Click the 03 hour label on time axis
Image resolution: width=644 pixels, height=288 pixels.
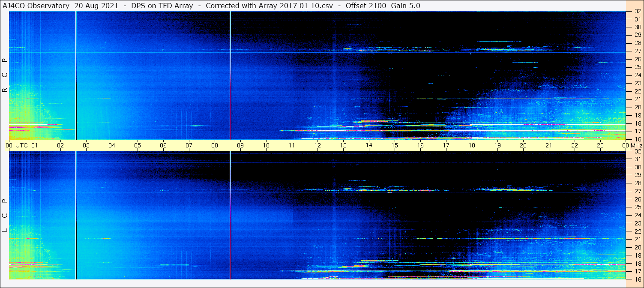86,145
